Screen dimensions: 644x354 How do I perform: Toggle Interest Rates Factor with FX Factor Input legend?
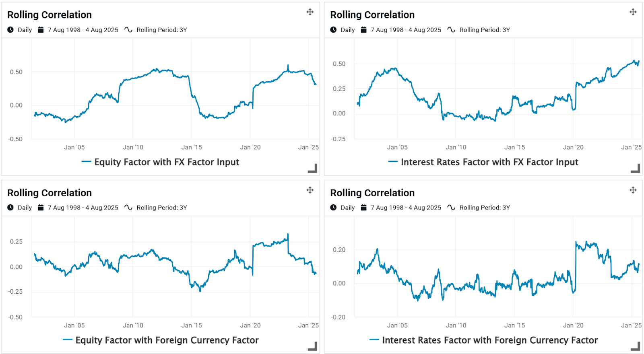489,162
